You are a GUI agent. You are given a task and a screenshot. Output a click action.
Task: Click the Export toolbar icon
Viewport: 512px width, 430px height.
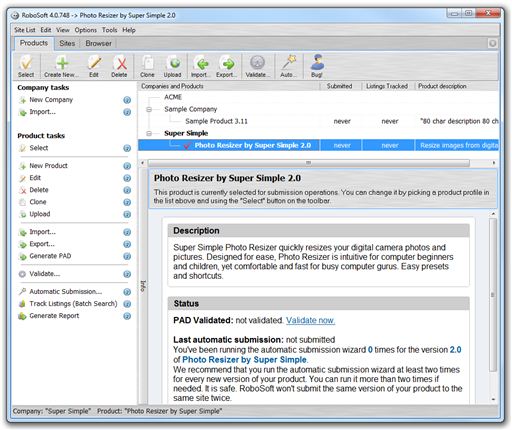(226, 66)
